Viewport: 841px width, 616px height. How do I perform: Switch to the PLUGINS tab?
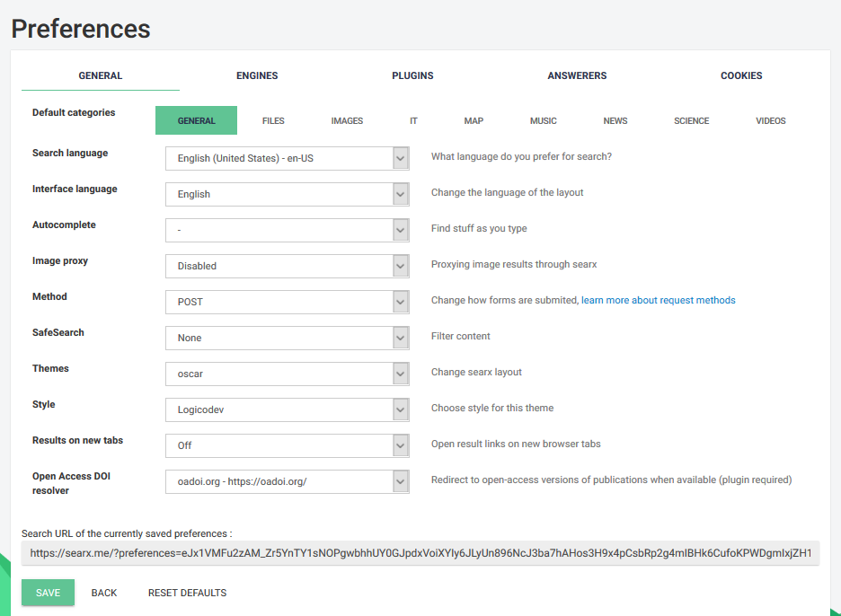pyautogui.click(x=412, y=75)
